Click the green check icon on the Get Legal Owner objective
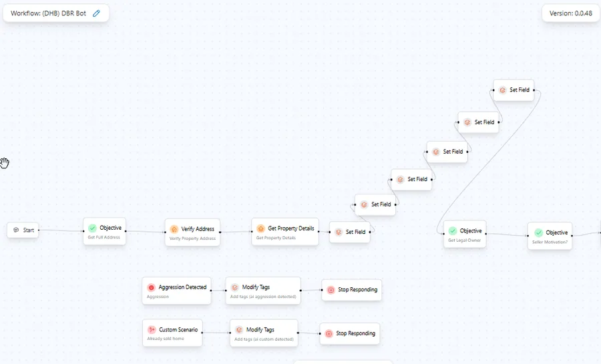601x364 pixels. point(453,230)
